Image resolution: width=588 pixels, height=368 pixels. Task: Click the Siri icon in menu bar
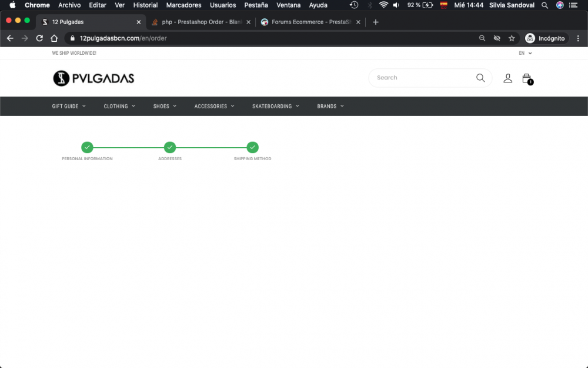point(560,5)
